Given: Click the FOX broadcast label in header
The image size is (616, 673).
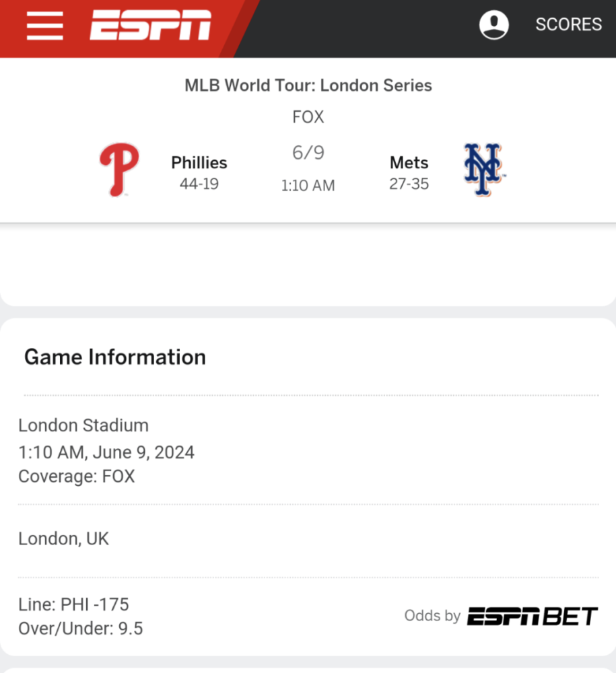Looking at the screenshot, I should coord(308,117).
